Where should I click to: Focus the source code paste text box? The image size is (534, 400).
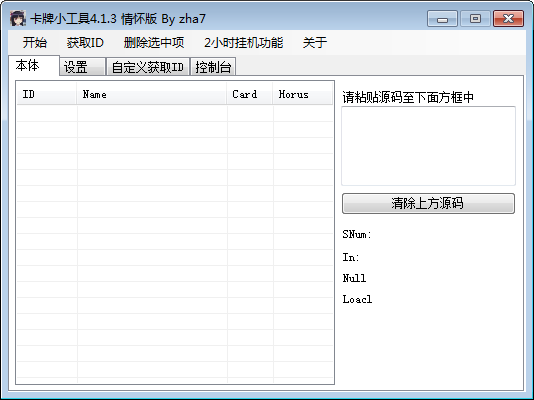coord(428,146)
